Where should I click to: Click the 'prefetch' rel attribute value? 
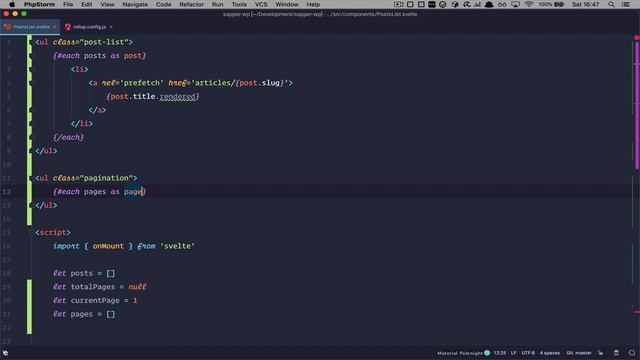coord(142,83)
